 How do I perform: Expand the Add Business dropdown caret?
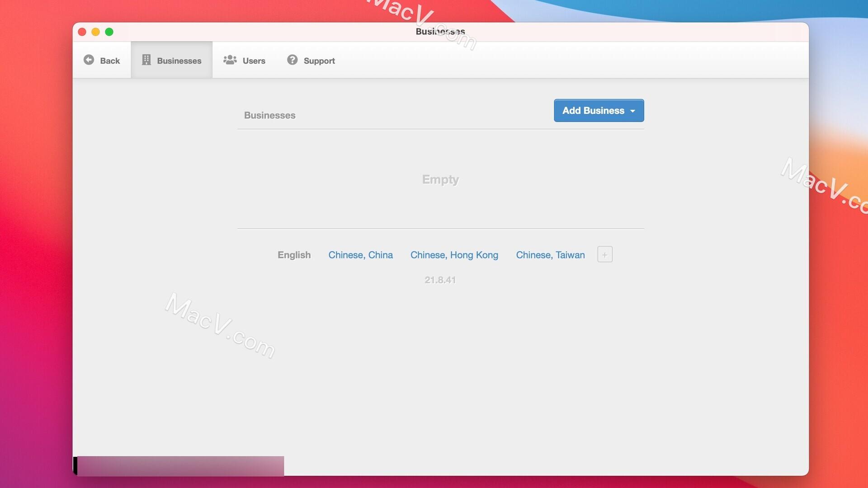(x=632, y=111)
